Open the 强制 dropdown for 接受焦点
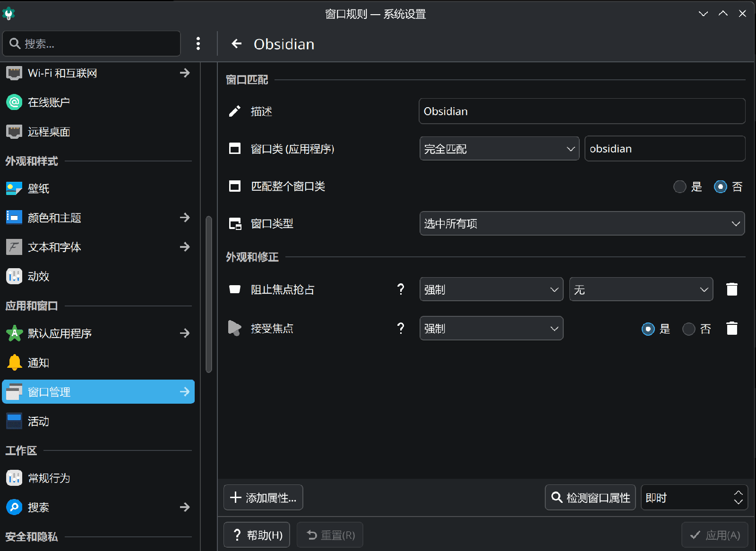The width and height of the screenshot is (756, 551). pyautogui.click(x=491, y=328)
